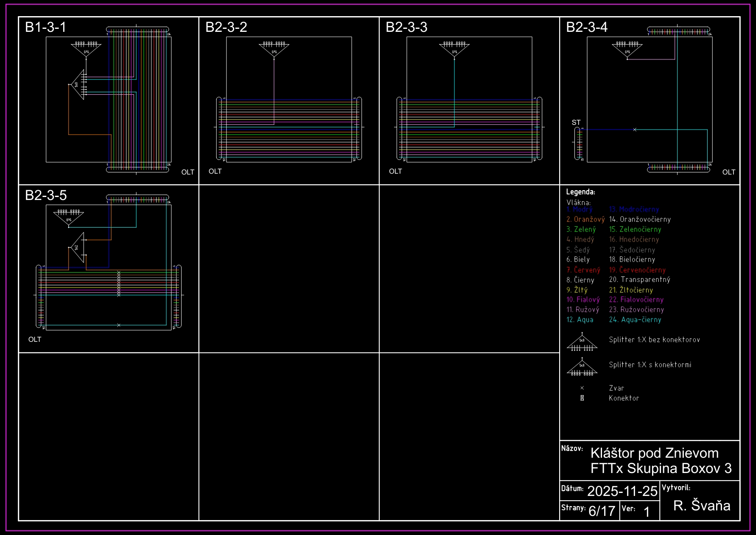756x535 pixels.
Task: Click the '12. Aqua' legend entry
Action: pyautogui.click(x=580, y=320)
